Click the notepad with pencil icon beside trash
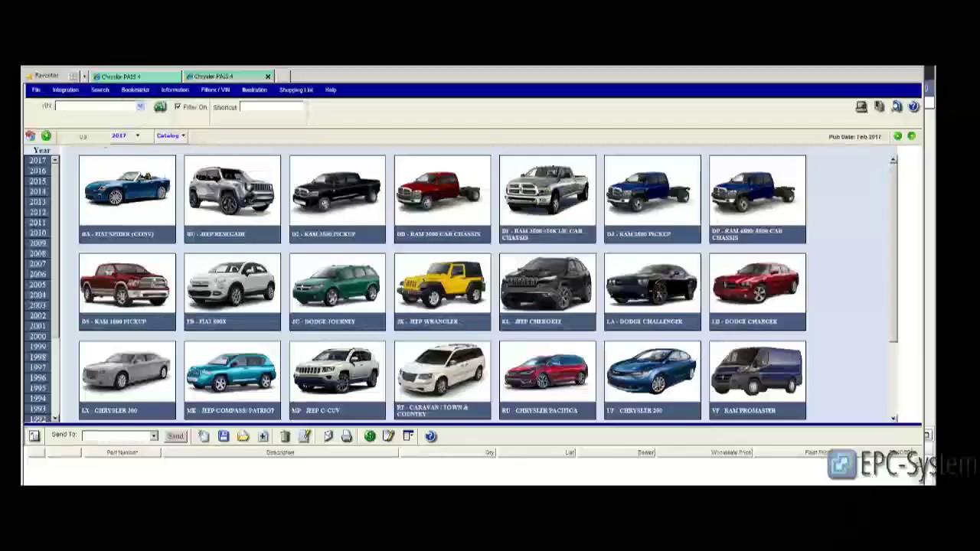The image size is (980, 551). (305, 435)
